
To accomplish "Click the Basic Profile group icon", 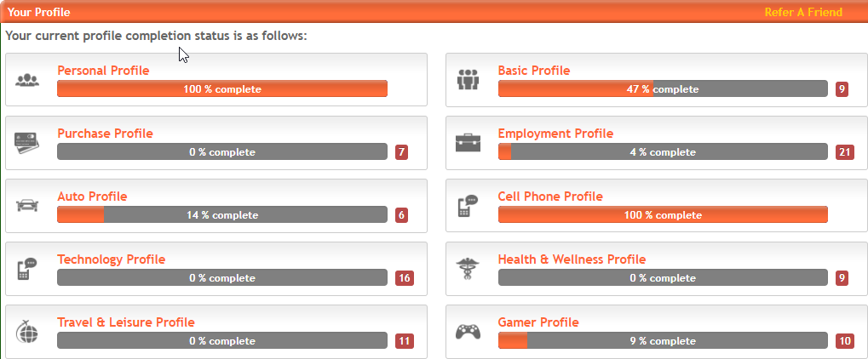I will click(468, 80).
